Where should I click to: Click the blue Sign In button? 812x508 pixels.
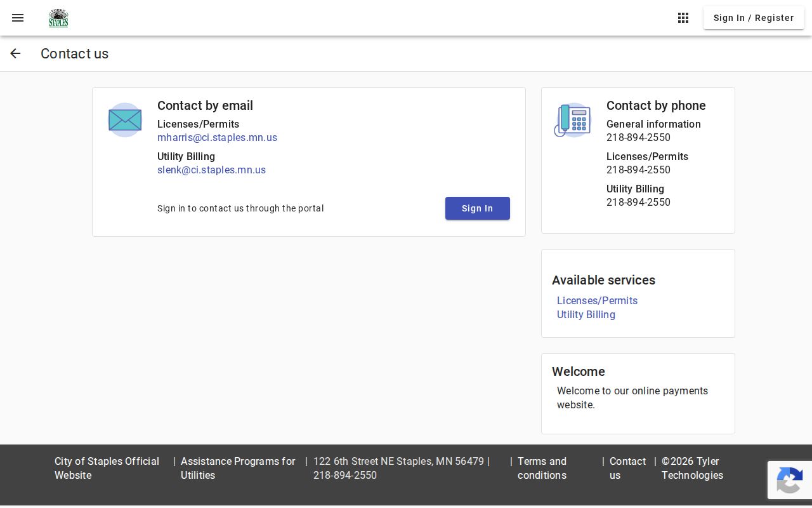click(x=478, y=208)
